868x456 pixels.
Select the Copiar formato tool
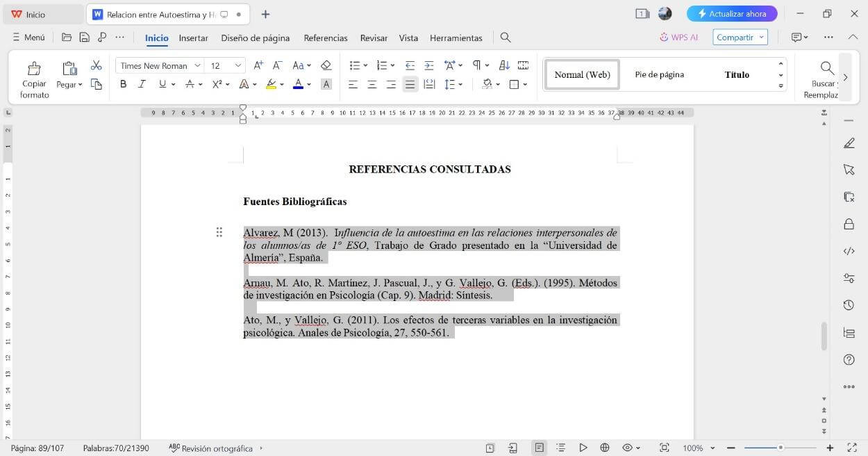[x=34, y=76]
